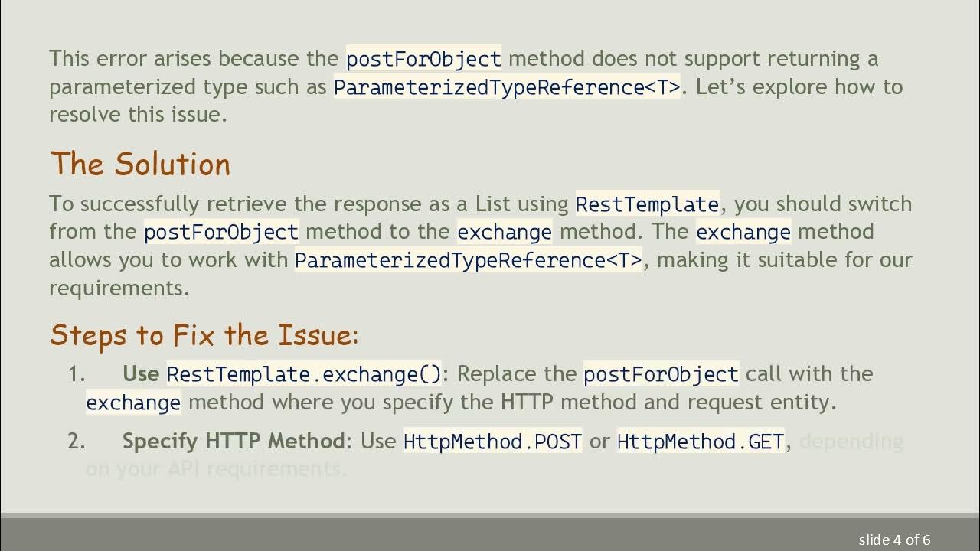
Task: Click the bold 'Use' in step 1
Action: pyautogui.click(x=141, y=374)
